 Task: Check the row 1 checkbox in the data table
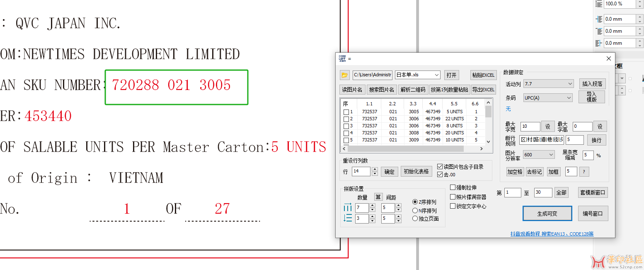tap(346, 112)
